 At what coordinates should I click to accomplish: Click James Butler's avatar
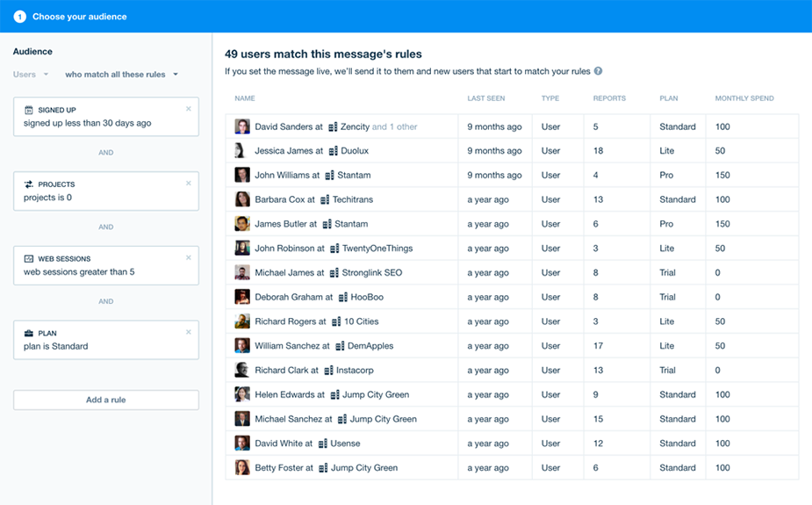click(241, 224)
